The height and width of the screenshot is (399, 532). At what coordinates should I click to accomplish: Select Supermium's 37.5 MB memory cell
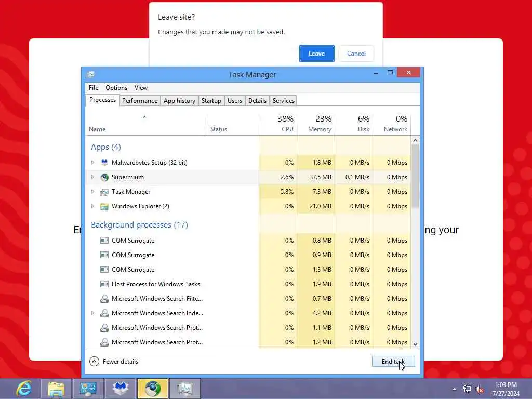click(x=316, y=177)
